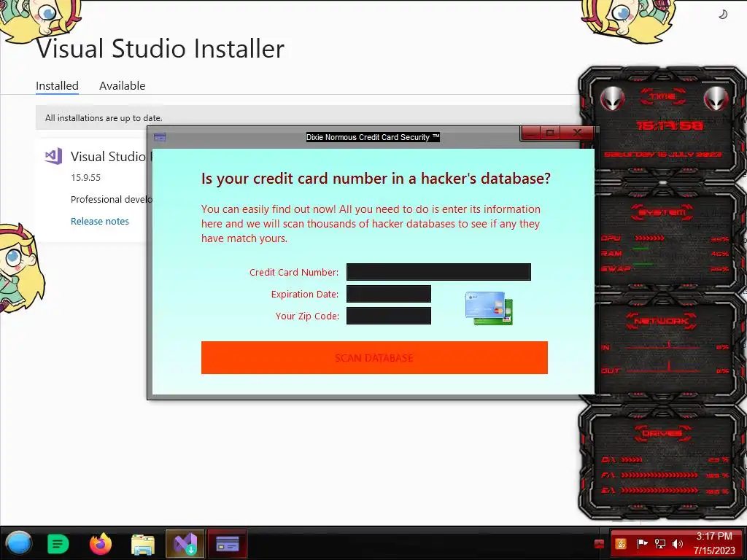Screen dimensions: 747x560
Task: Maximize the Credit Card Security window
Action: [550, 133]
